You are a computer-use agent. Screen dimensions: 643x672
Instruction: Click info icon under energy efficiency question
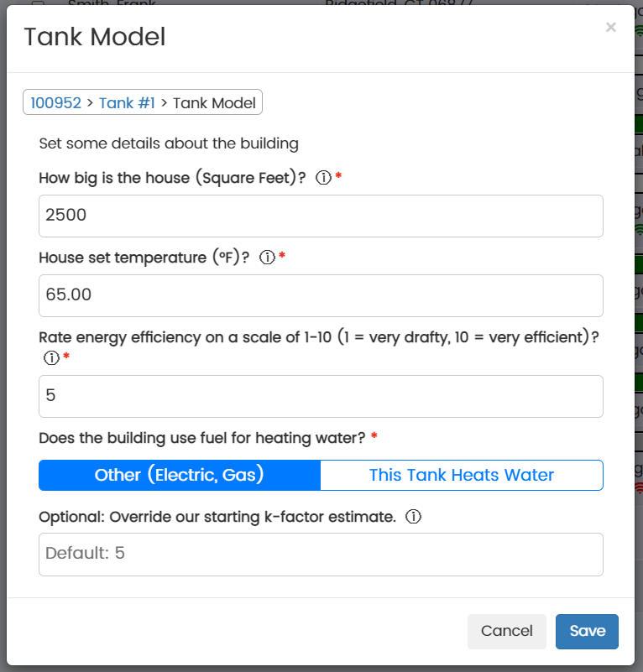pos(51,358)
